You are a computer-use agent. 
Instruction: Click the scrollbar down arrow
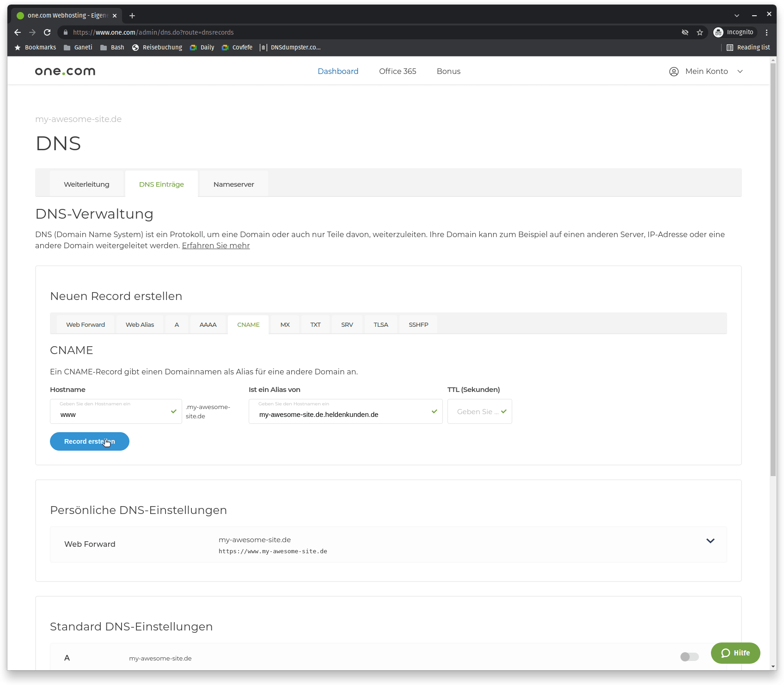pos(773,667)
